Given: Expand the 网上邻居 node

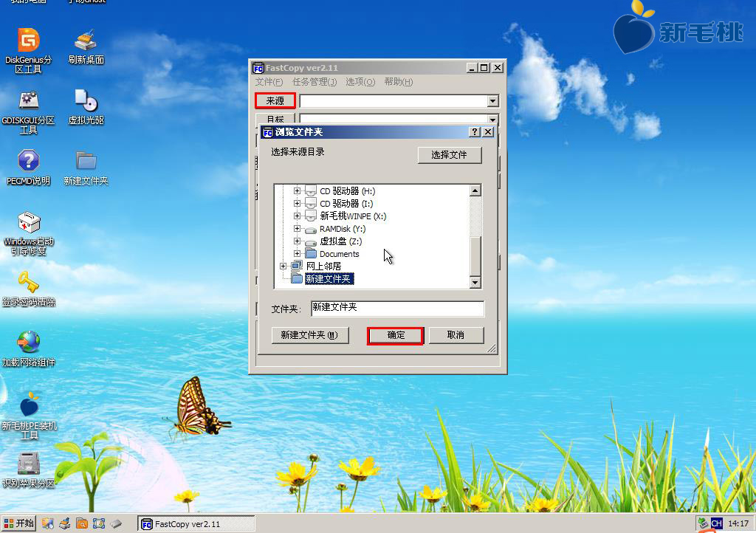Looking at the screenshot, I should pyautogui.click(x=283, y=266).
